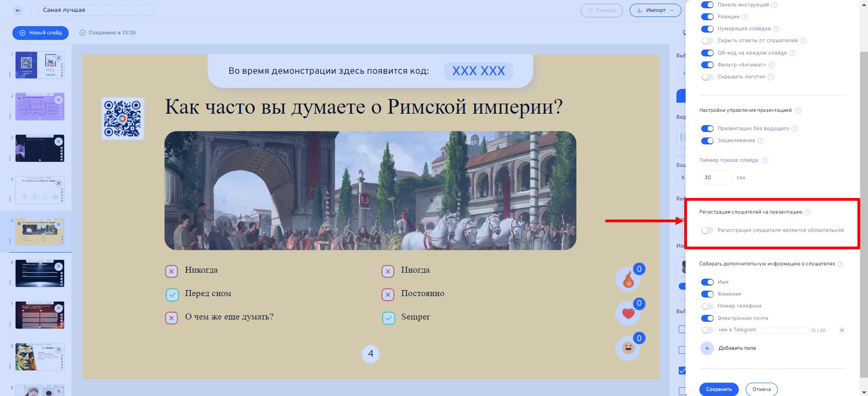This screenshot has width=868, height=396.
Task: Open help tooltip for QR-код на каждом слайде
Action: coord(792,53)
